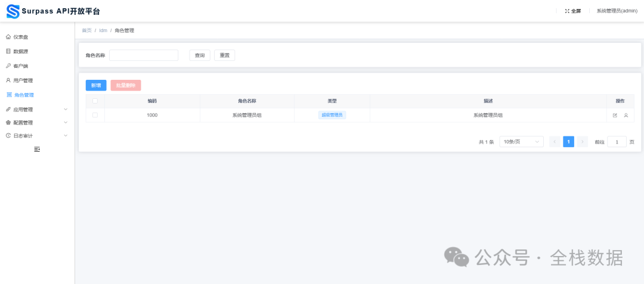Click the fullscreen (全屏) icon

click(567, 11)
